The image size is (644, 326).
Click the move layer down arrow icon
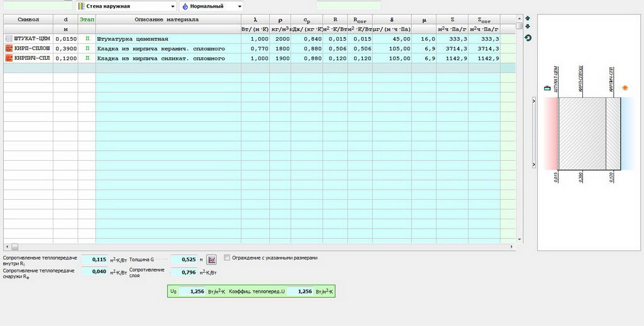pos(527,27)
